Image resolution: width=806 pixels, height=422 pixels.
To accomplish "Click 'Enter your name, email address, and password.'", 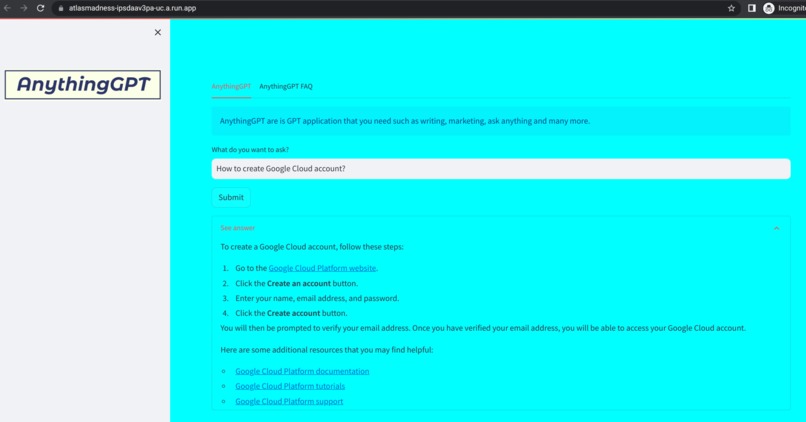I will (x=317, y=298).
